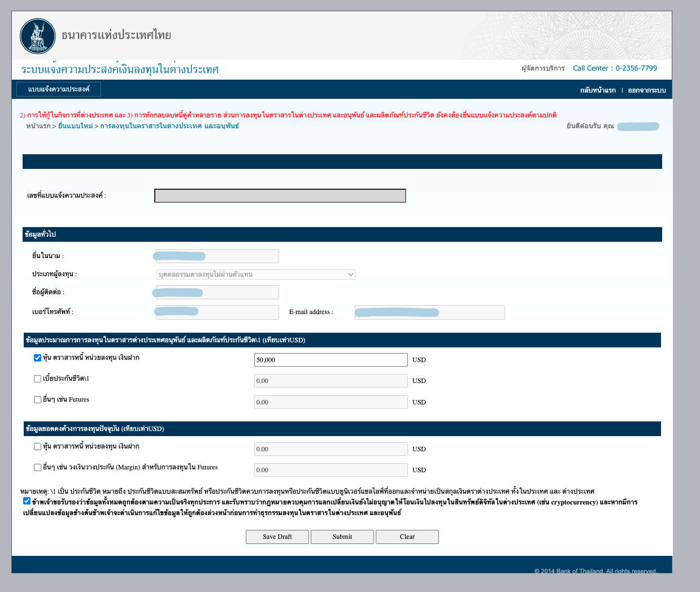Image resolution: width=700 pixels, height=592 pixels.
Task: Open the การลงทุนในตราสารในต่างประเทศ breadcrumb link
Action: [169, 126]
